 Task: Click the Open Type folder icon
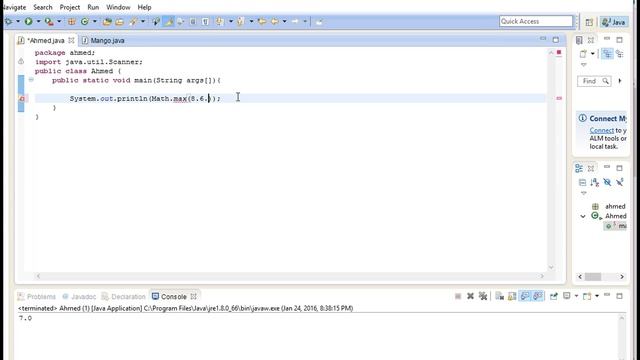[107, 22]
